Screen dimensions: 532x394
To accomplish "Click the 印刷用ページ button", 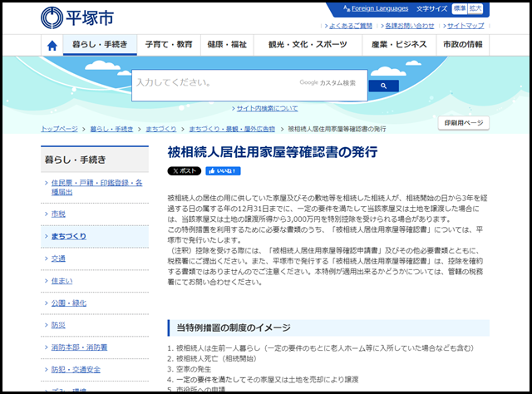I will 464,123.
